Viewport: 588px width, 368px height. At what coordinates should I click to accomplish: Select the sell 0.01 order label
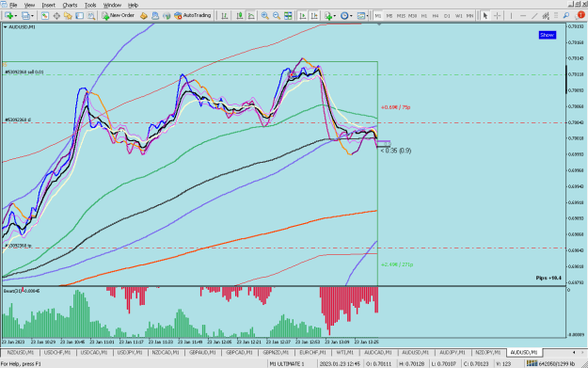click(24, 72)
